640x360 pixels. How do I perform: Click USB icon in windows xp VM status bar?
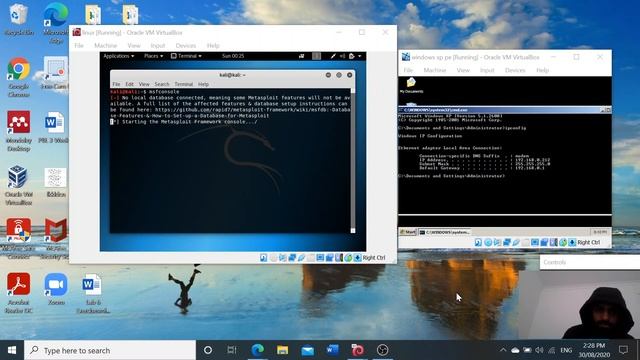point(516,242)
